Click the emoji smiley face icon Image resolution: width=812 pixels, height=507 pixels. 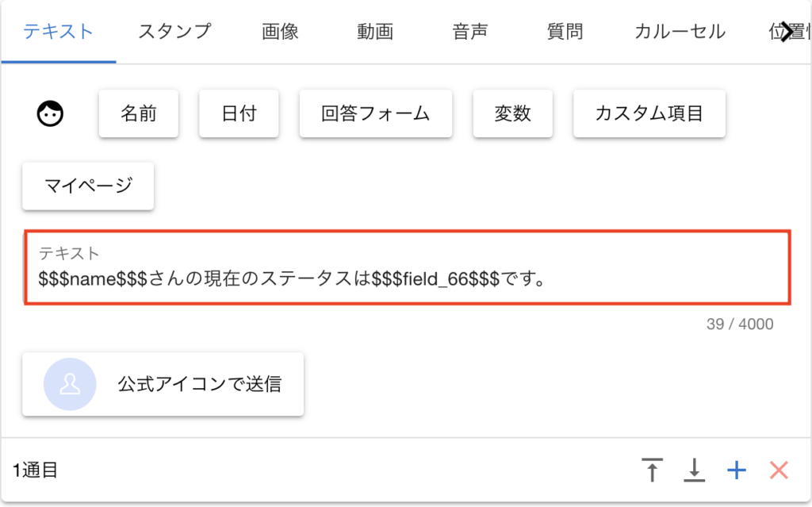[x=51, y=114]
